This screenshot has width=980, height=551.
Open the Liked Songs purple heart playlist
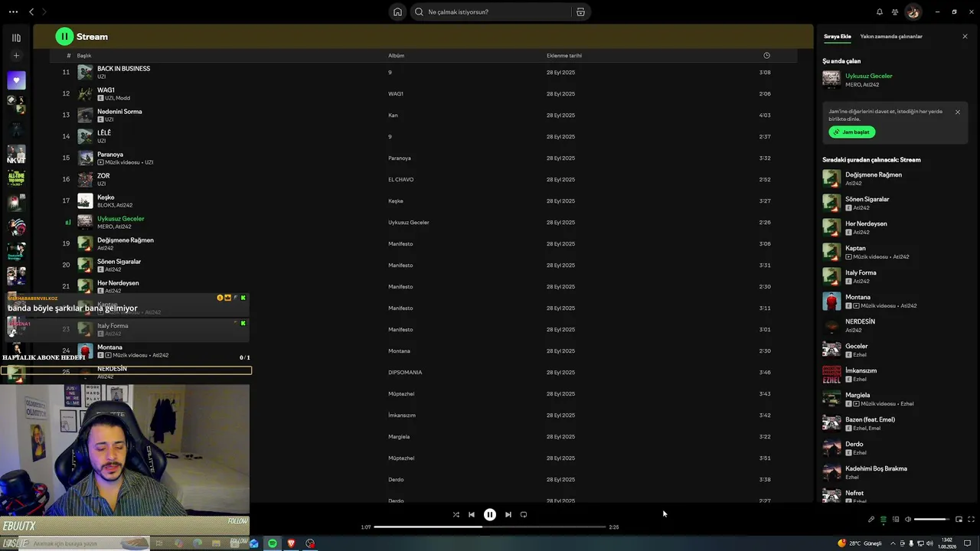click(16, 80)
